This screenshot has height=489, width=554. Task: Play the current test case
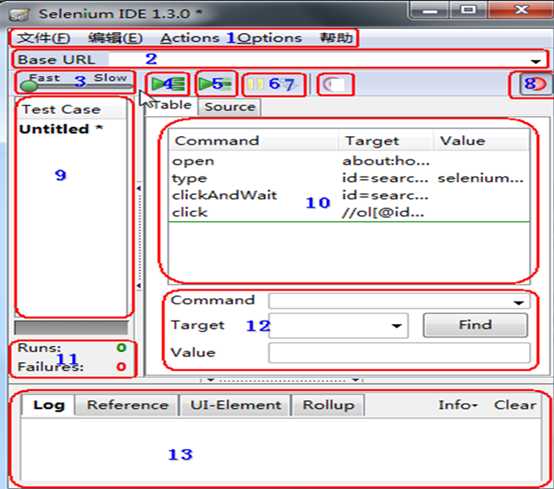tap(216, 84)
